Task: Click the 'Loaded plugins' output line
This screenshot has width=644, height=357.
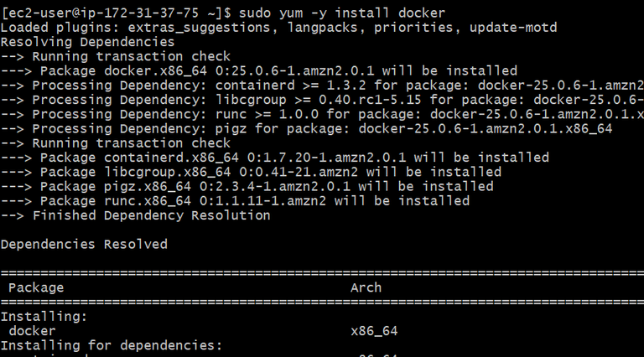Action: coord(278,28)
